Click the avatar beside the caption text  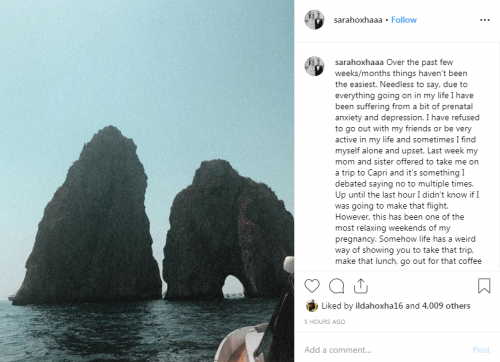(314, 66)
